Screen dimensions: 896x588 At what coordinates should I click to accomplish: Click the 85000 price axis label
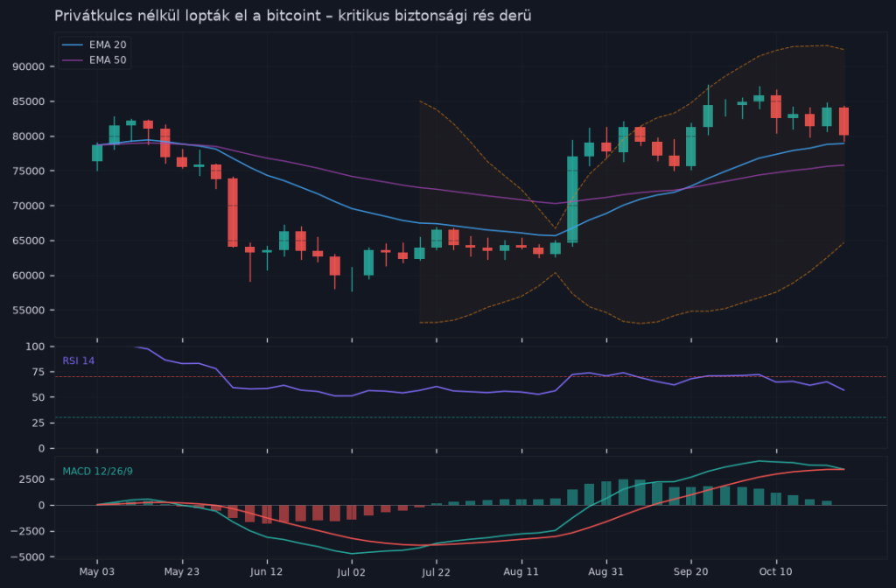(x=29, y=101)
